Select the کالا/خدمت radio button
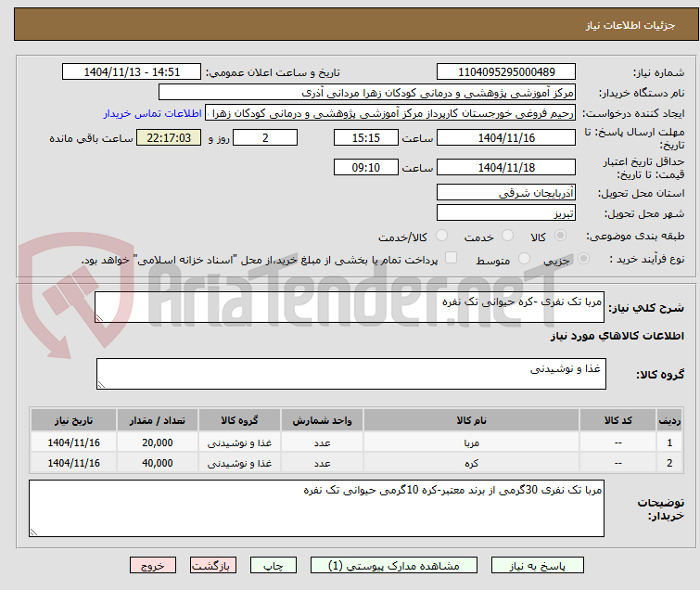Viewport: 700px width, 590px height. 441,236
